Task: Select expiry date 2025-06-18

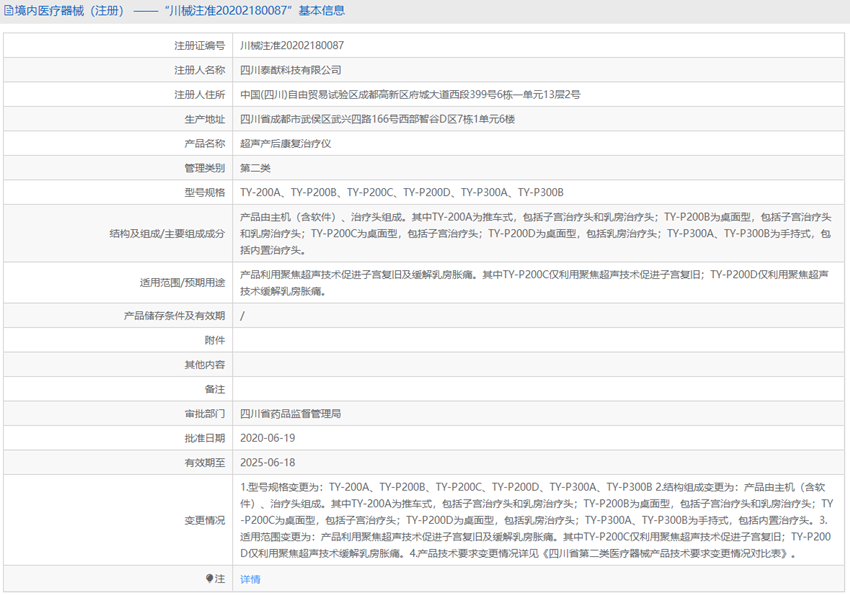Action: click(x=268, y=462)
